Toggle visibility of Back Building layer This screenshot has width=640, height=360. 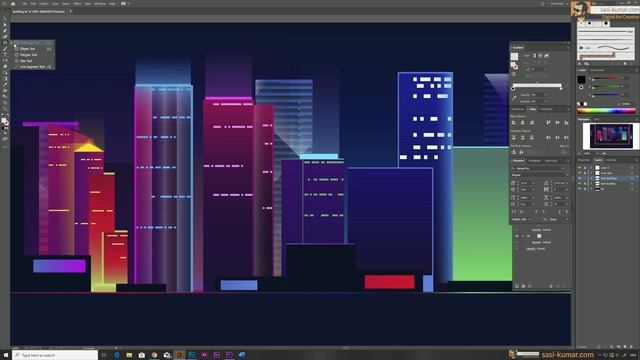click(x=580, y=184)
